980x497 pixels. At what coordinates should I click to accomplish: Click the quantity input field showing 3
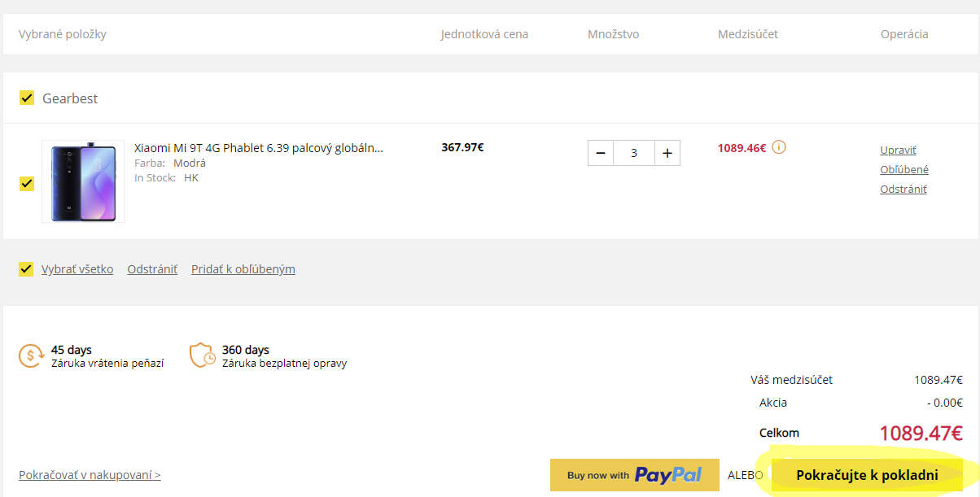click(x=634, y=153)
